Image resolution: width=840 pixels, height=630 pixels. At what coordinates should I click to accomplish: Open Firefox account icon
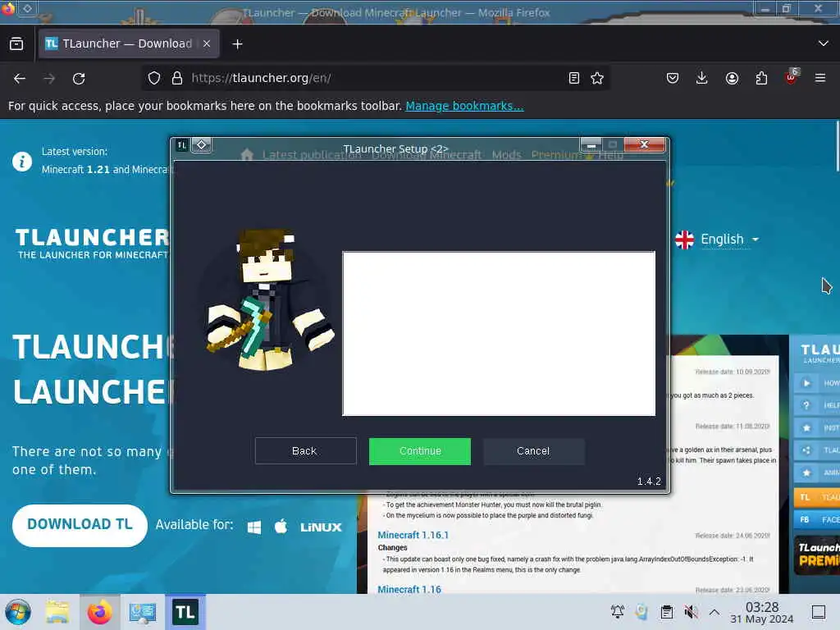732,78
